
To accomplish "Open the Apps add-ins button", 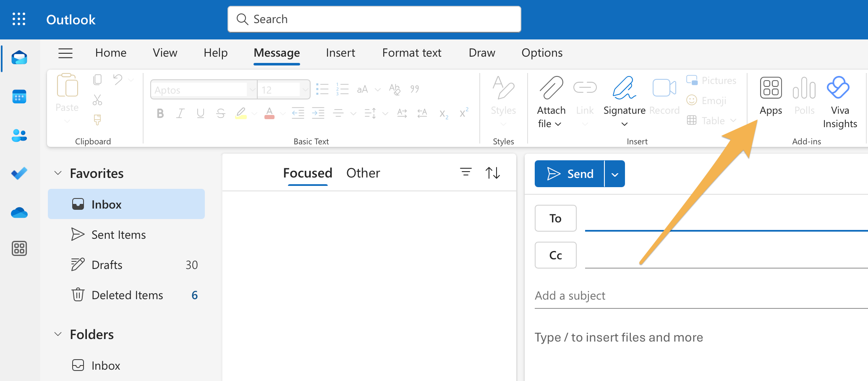I will 771,97.
